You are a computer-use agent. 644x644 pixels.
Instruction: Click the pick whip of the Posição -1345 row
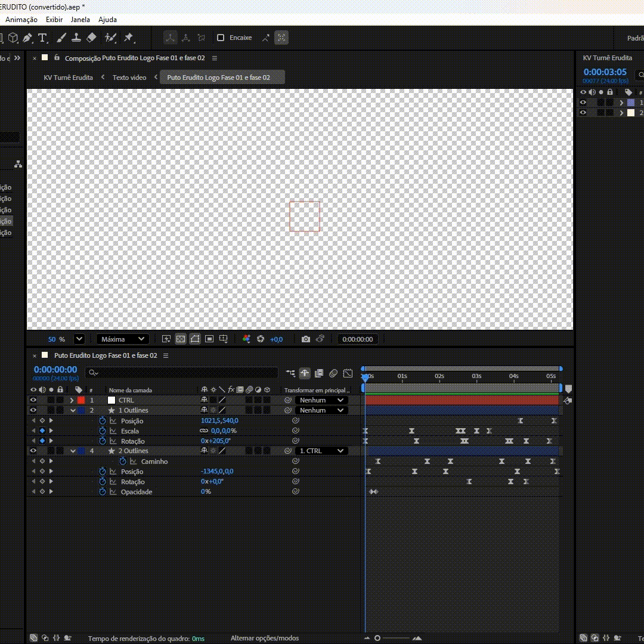click(295, 472)
